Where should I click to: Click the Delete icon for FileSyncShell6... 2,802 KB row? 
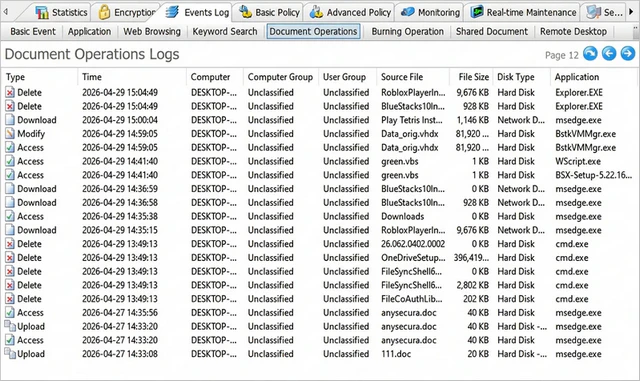10,285
